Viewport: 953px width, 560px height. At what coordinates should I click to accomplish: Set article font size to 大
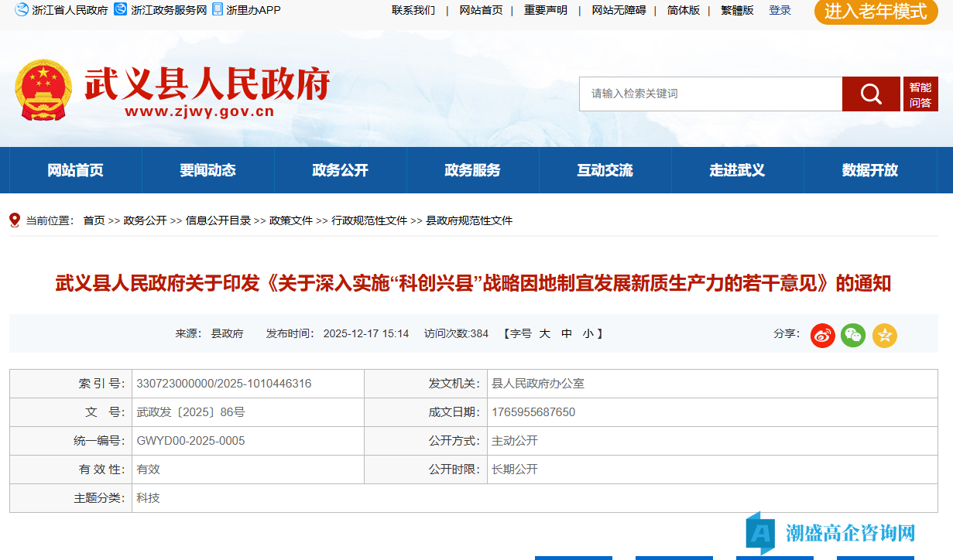pyautogui.click(x=544, y=333)
